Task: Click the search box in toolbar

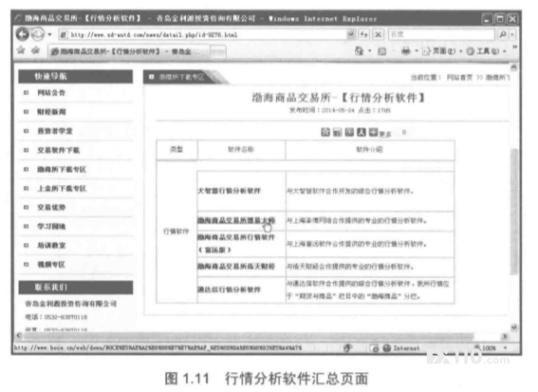Action: 441,34
